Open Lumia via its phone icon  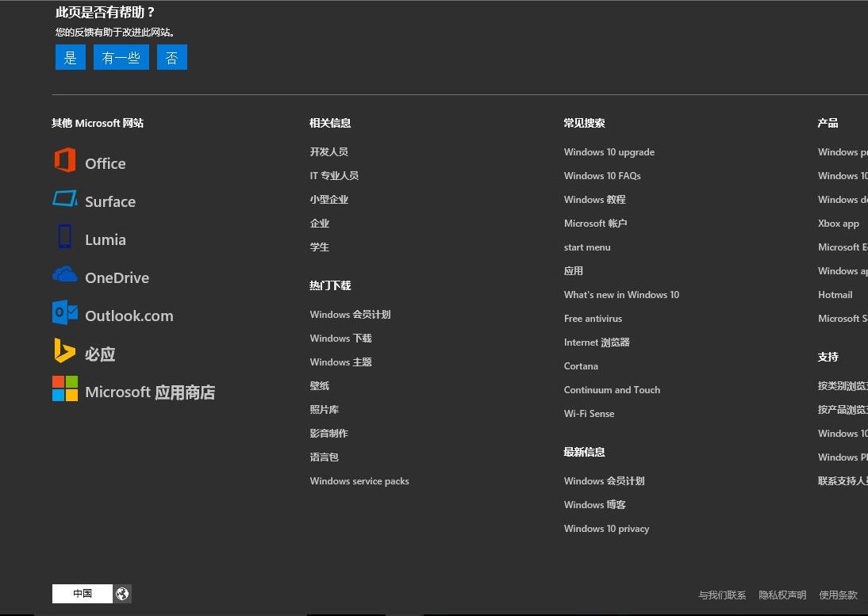tap(63, 239)
